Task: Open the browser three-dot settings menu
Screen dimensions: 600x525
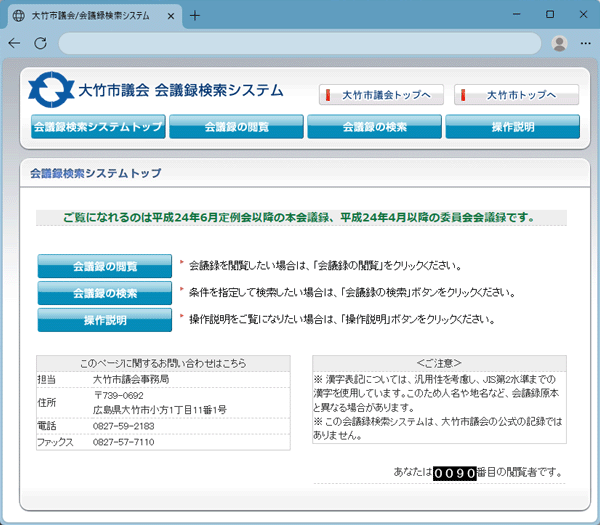Action: [585, 43]
